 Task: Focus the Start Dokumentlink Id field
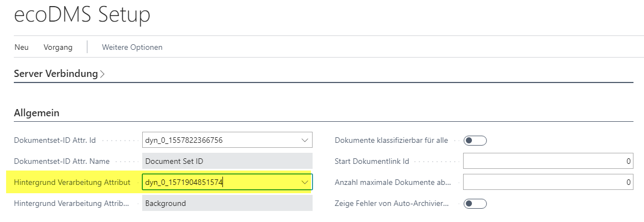pos(548,161)
